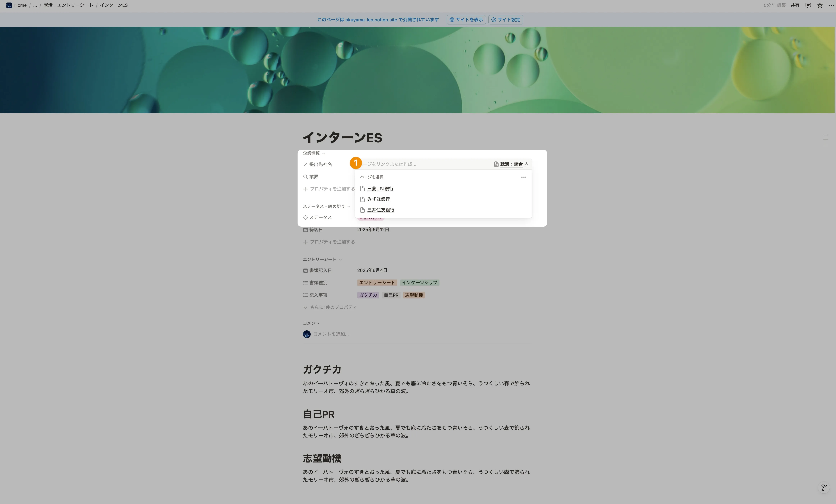Collapse the ステータス・締め切り section

(x=349, y=206)
